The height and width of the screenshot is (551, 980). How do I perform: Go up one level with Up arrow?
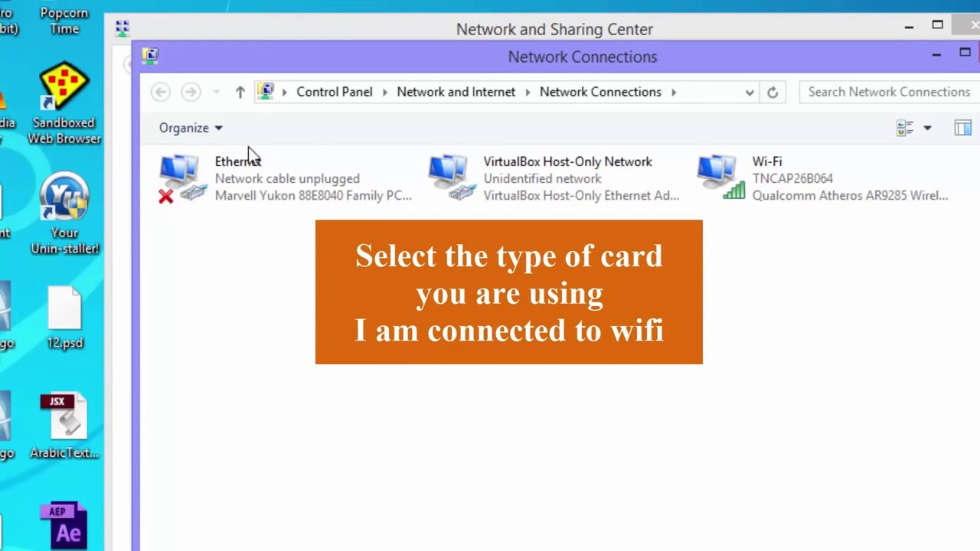[240, 92]
